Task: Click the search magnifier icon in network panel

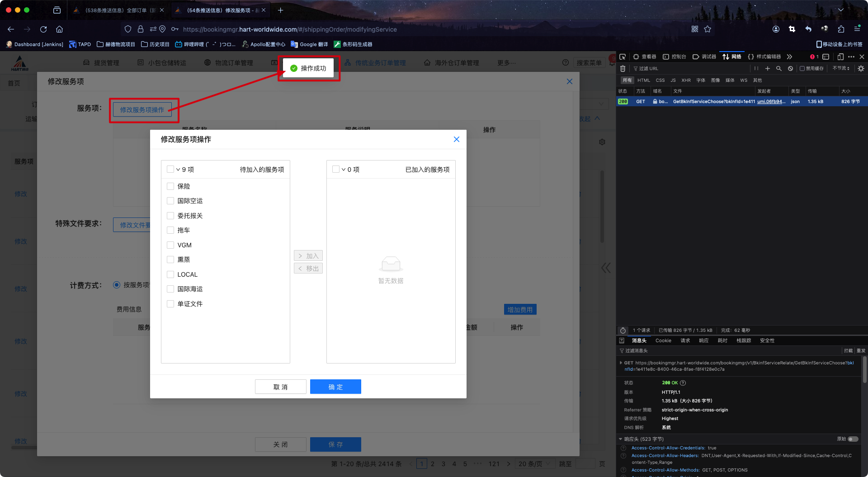Action: [778, 69]
